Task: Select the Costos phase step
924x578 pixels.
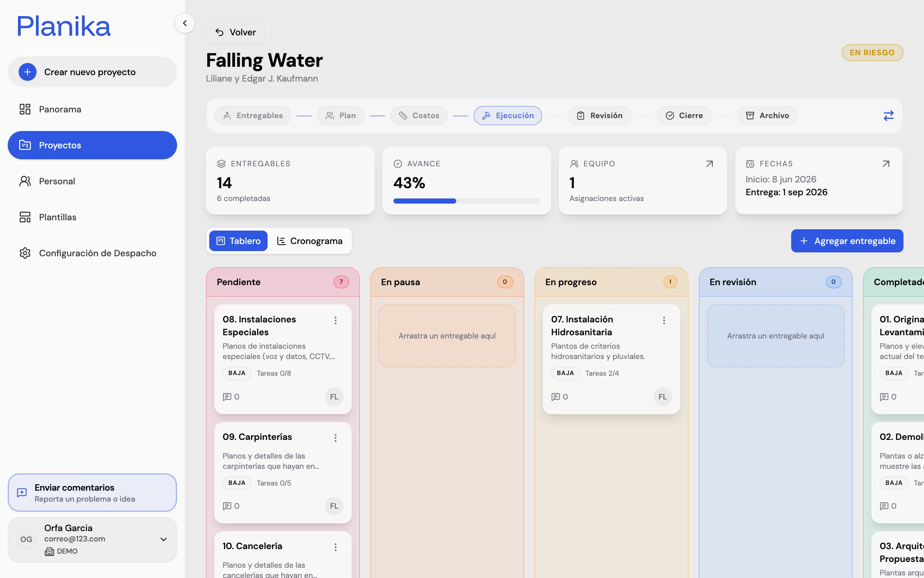Action: pyautogui.click(x=419, y=116)
